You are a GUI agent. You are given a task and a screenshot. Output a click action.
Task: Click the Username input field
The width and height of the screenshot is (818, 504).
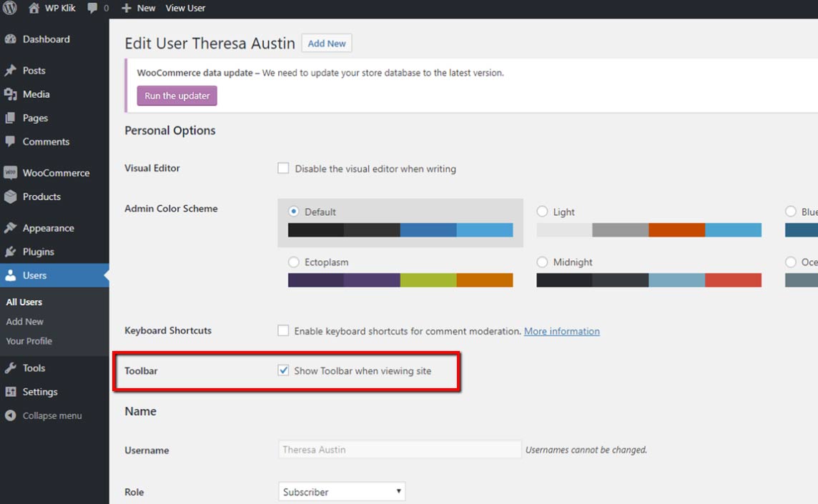point(399,450)
